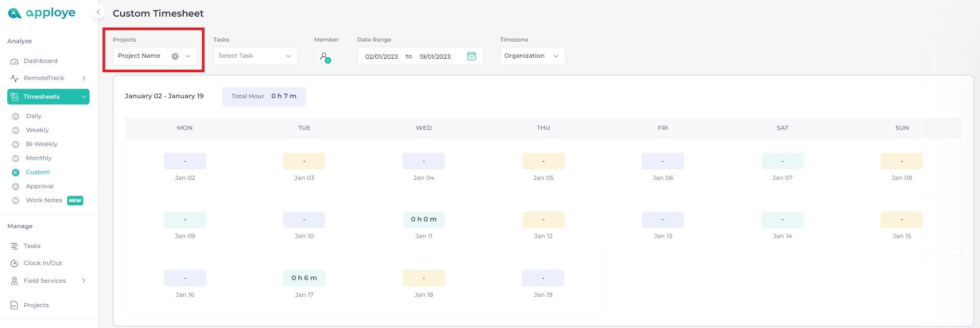Viewport: 980px width, 328px height.
Task: Click the Jan 13 time cell
Action: click(x=663, y=219)
